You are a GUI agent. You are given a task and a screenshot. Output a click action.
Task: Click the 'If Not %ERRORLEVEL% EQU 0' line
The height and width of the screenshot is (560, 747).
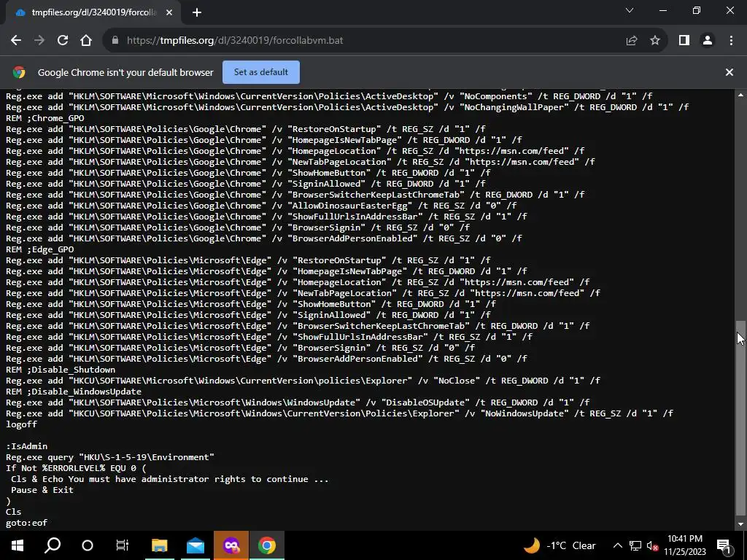click(76, 468)
